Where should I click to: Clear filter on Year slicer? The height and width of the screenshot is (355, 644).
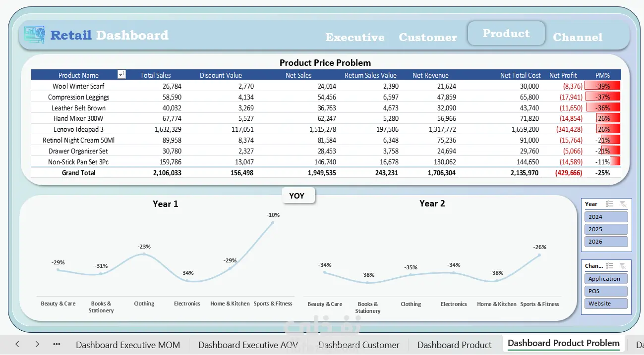pyautogui.click(x=623, y=204)
